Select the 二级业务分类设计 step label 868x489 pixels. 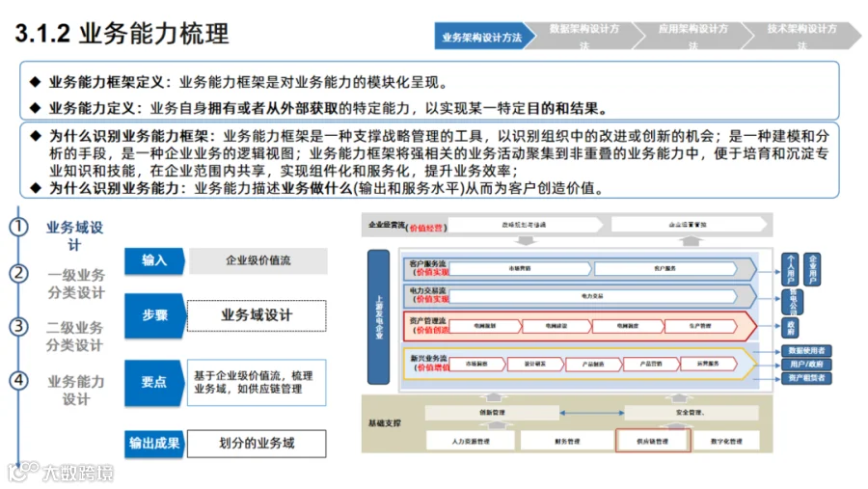pos(74,337)
